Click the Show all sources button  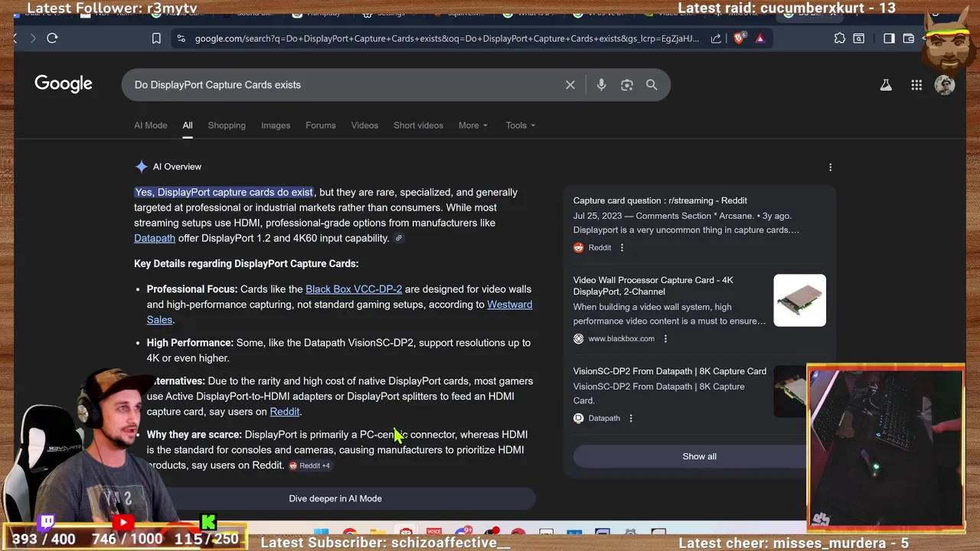click(700, 456)
